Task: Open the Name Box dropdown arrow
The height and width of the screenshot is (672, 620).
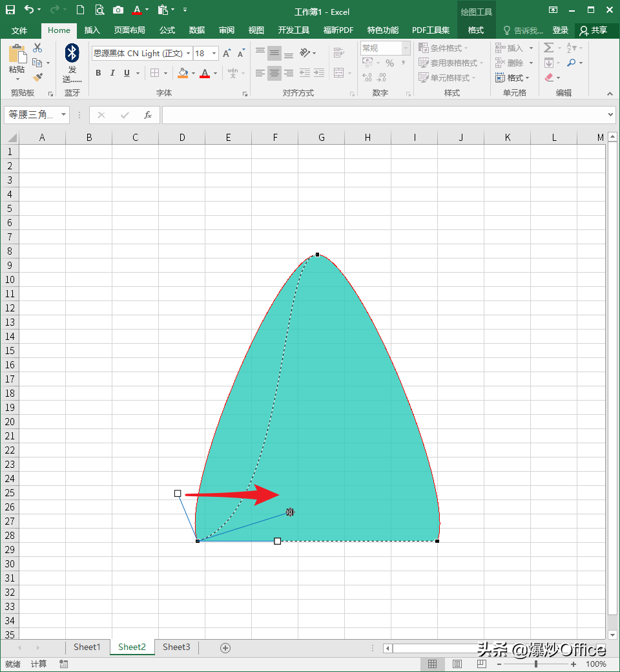Action: coord(63,115)
